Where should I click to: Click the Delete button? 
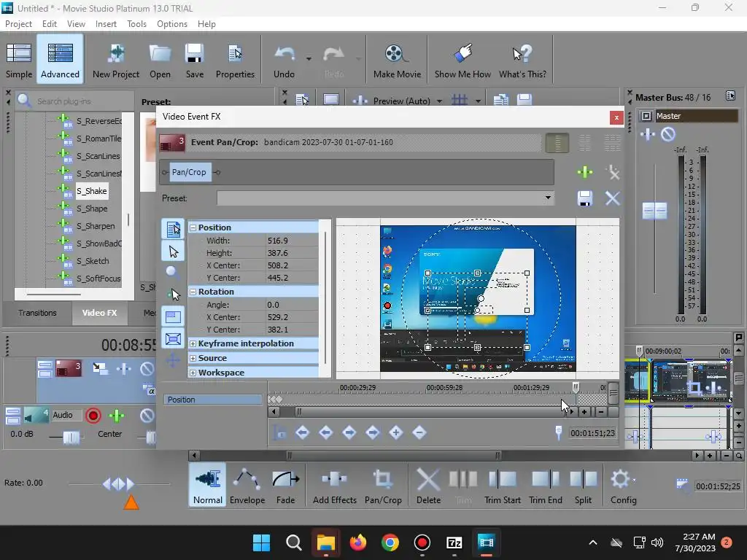[x=428, y=486]
